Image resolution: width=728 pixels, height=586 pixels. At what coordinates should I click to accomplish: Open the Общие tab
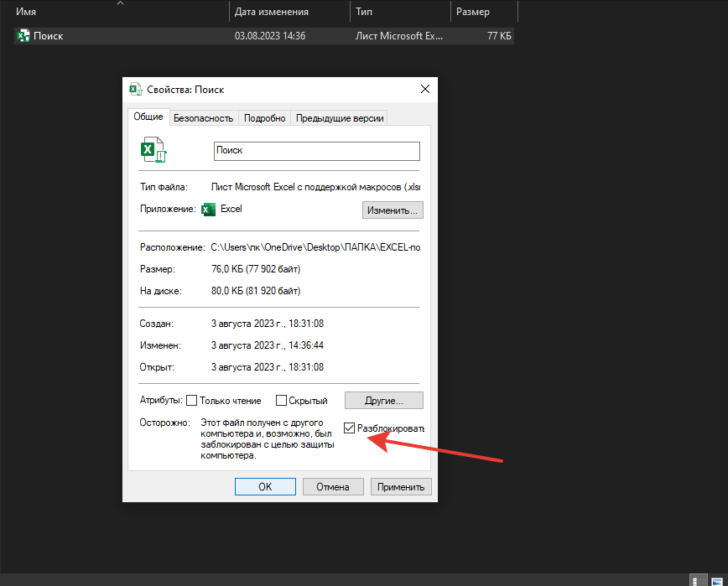click(148, 117)
